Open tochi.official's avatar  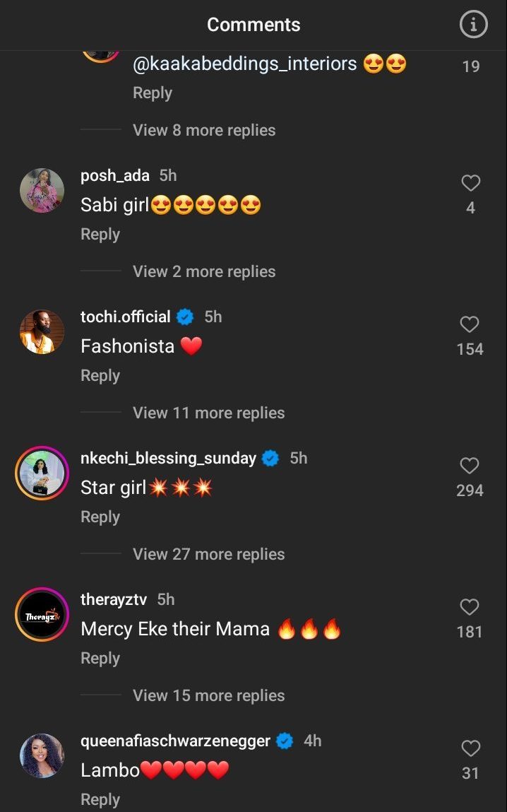(42, 331)
